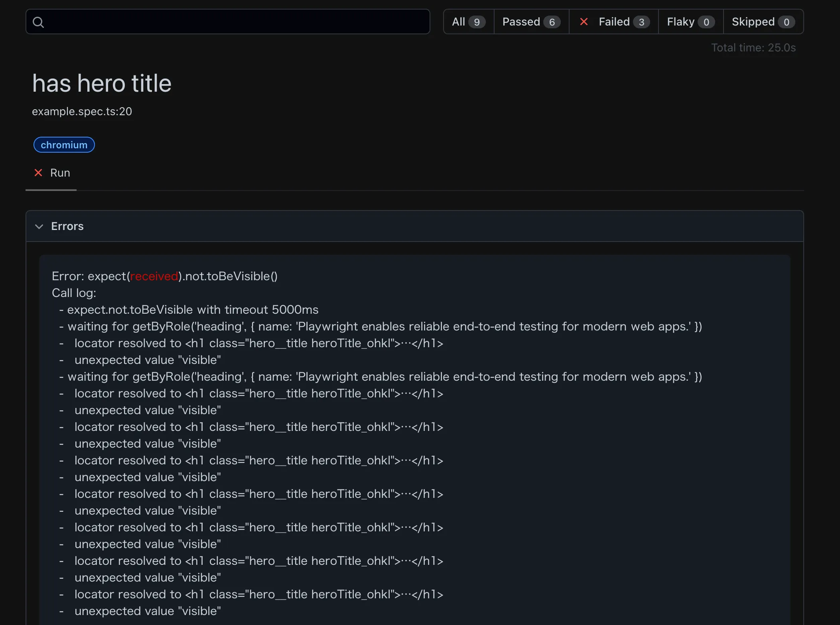The height and width of the screenshot is (625, 840).
Task: Click the Errors section header
Action: pos(67,226)
